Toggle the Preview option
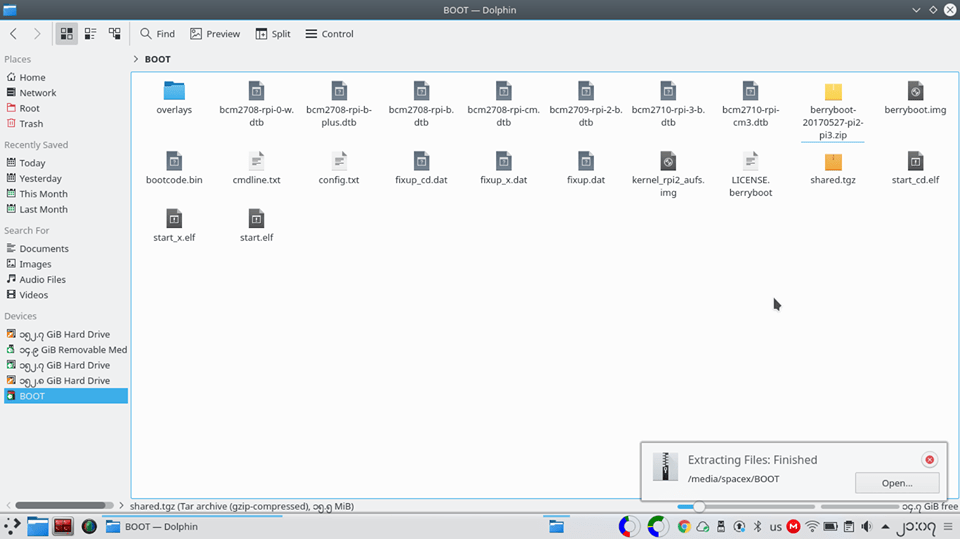The height and width of the screenshot is (539, 960). coord(215,34)
